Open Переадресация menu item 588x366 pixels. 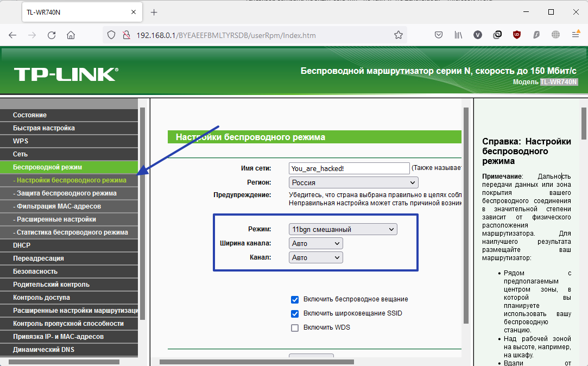click(69, 258)
